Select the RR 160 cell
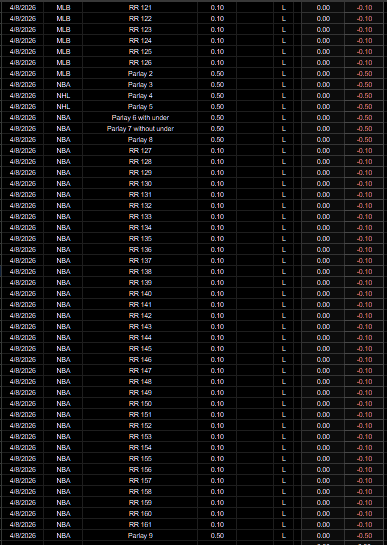Image resolution: width=387 pixels, height=545 pixels. (140, 514)
